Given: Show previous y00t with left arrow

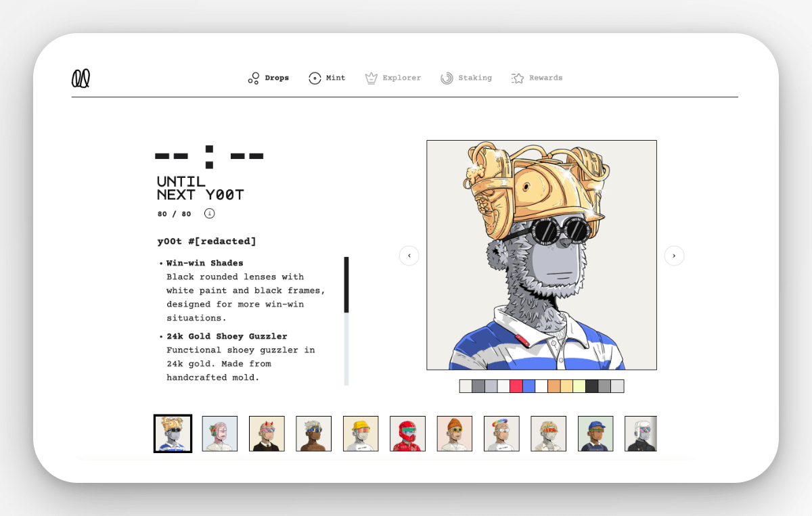Looking at the screenshot, I should [409, 256].
